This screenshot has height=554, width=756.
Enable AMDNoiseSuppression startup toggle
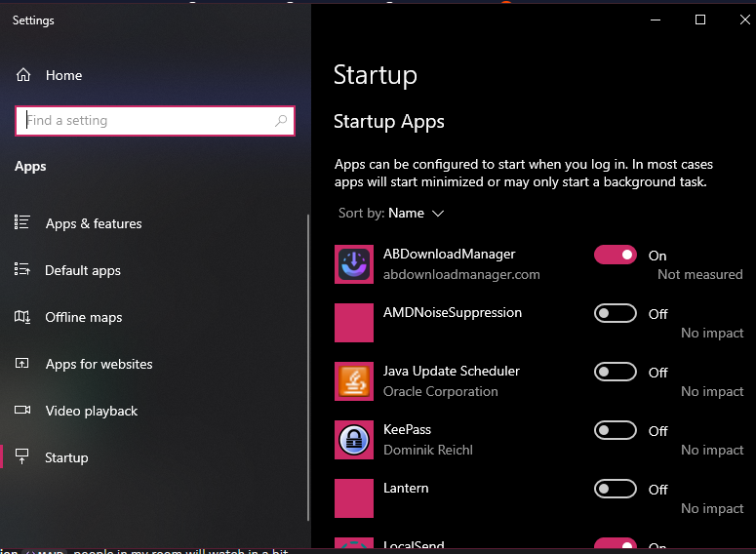(x=616, y=313)
